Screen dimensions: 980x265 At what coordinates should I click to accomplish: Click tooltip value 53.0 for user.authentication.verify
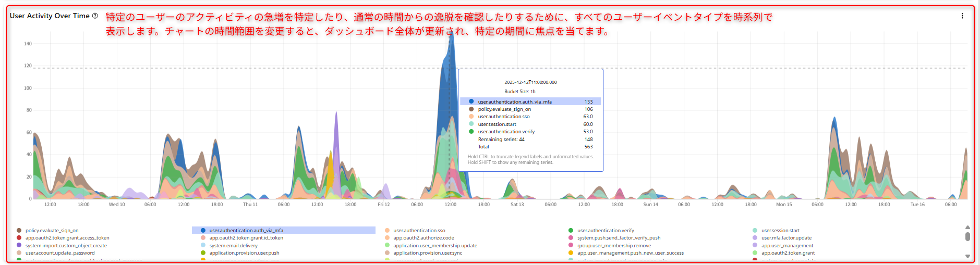point(588,132)
